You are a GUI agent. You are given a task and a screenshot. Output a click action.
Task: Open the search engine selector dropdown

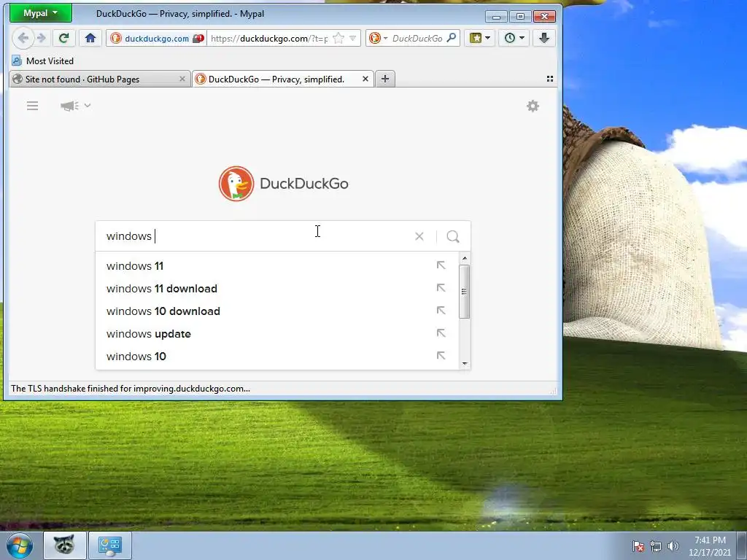[379, 39]
